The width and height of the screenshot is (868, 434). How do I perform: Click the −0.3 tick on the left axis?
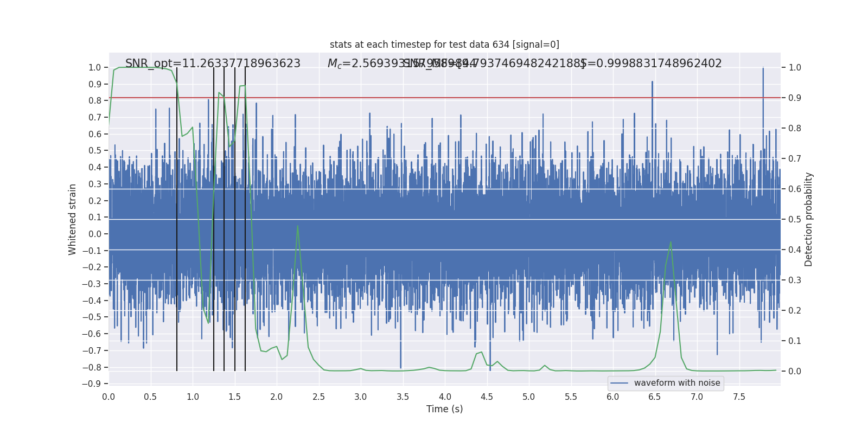(92, 284)
